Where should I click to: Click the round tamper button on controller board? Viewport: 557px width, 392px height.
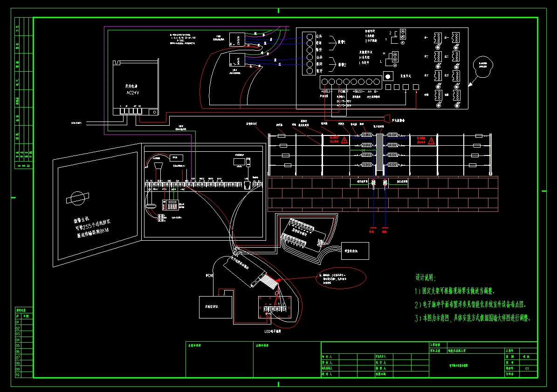pyautogui.click(x=388, y=77)
